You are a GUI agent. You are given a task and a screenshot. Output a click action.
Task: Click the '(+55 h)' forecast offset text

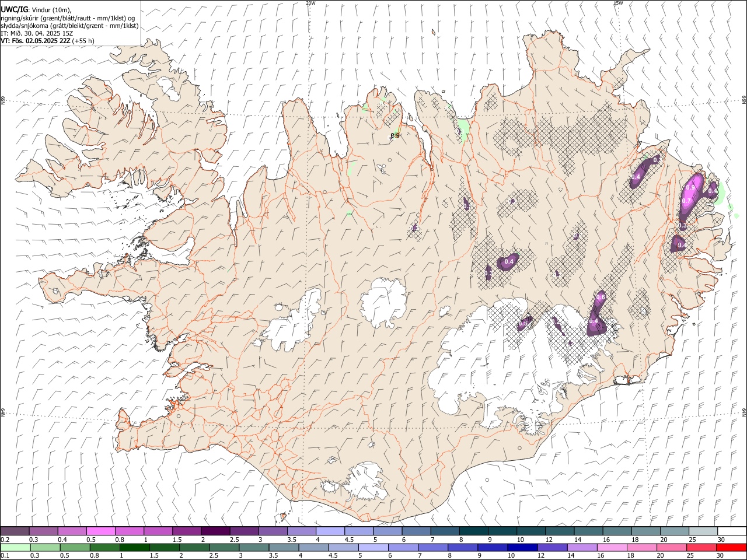(83, 41)
